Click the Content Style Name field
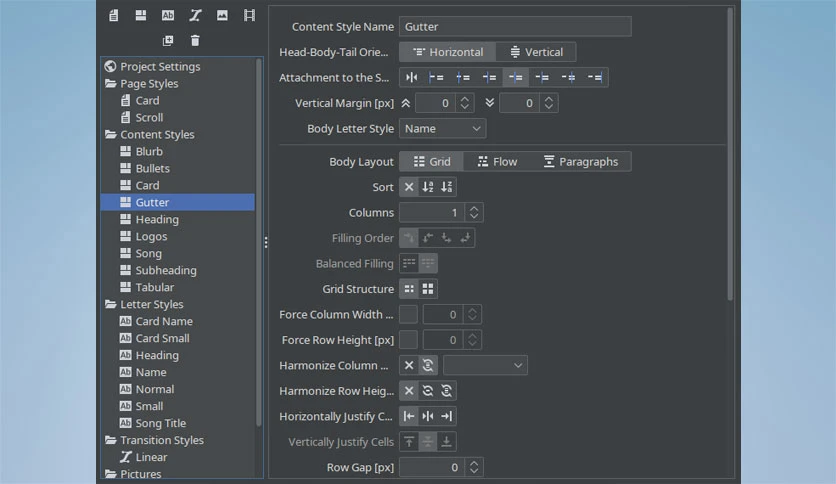 click(x=515, y=27)
